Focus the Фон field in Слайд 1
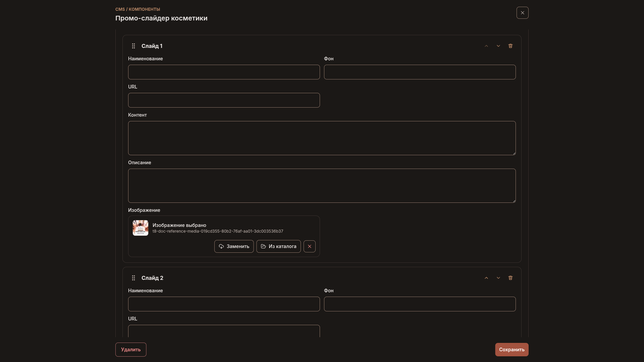644x362 pixels. point(420,72)
